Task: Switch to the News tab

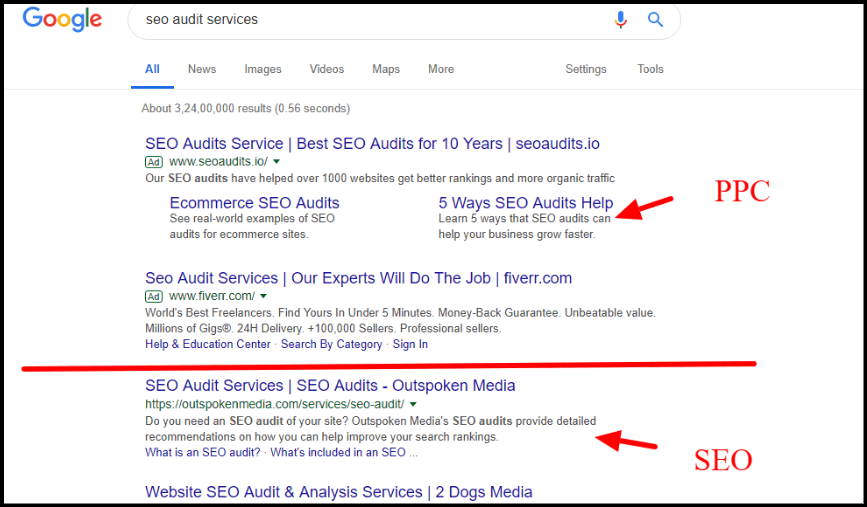Action: 202,69
